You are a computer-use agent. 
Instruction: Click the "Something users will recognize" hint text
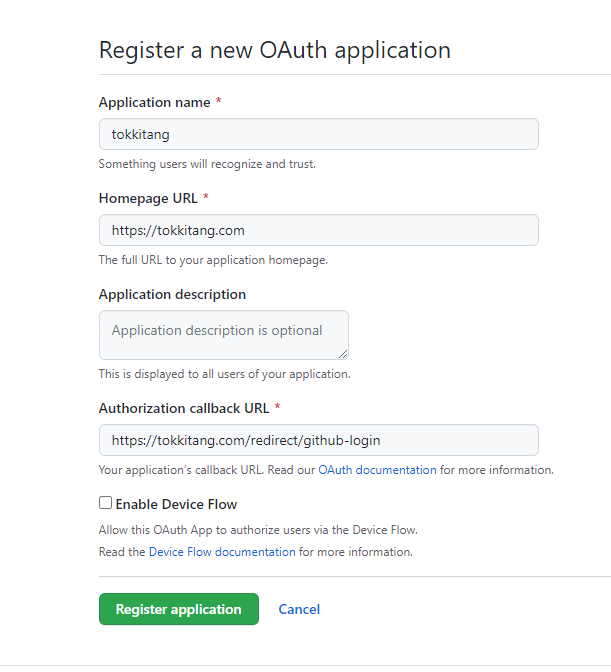click(x=207, y=164)
